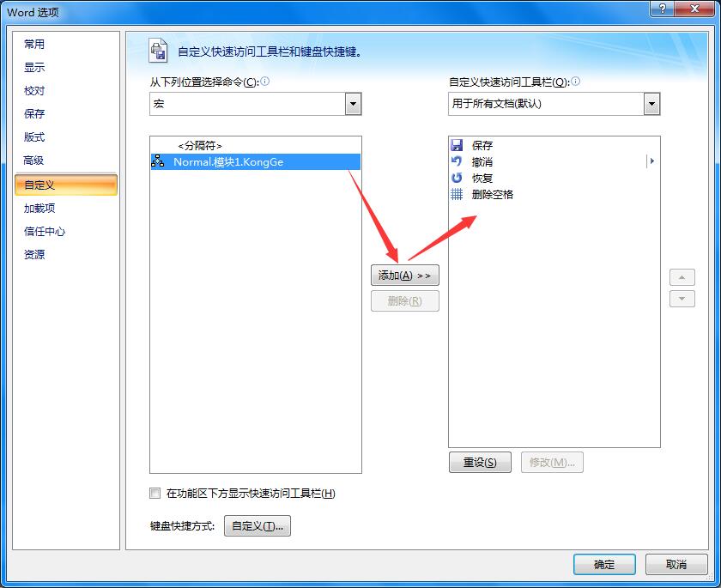Click the 添加(A) >> button
This screenshot has width=721, height=588.
[x=404, y=276]
